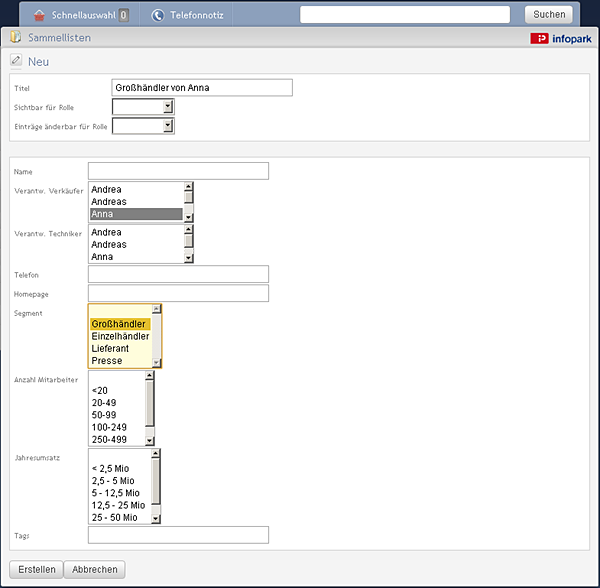Click the Anzahl Mitarbeiter scrollbar thumb
The image size is (600, 588).
[x=149, y=403]
